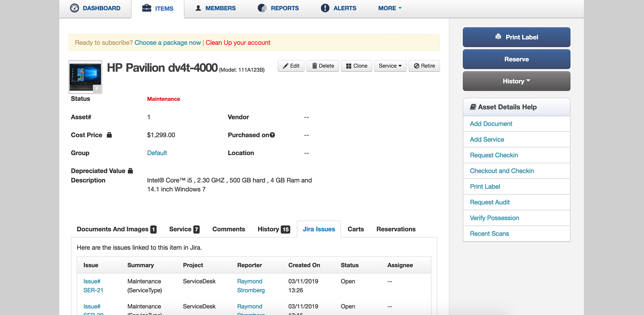
Task: Expand the History dropdown in sidebar
Action: tap(516, 81)
